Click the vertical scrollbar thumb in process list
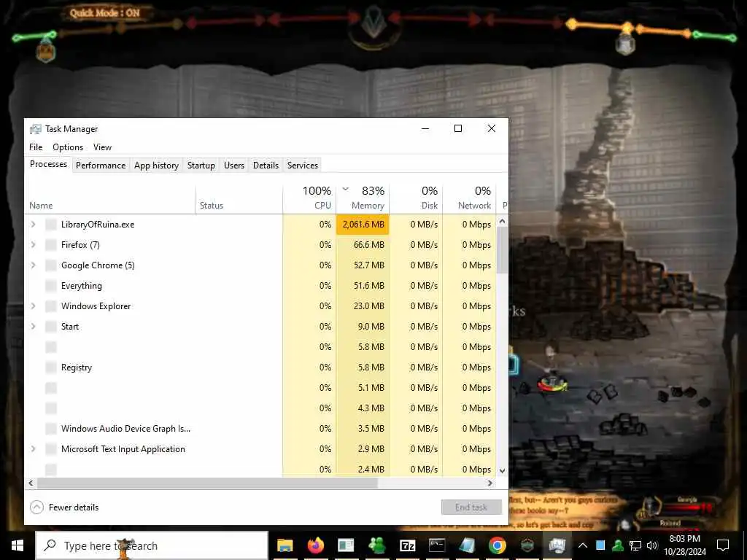This screenshot has height=560, width=747. coord(502,250)
